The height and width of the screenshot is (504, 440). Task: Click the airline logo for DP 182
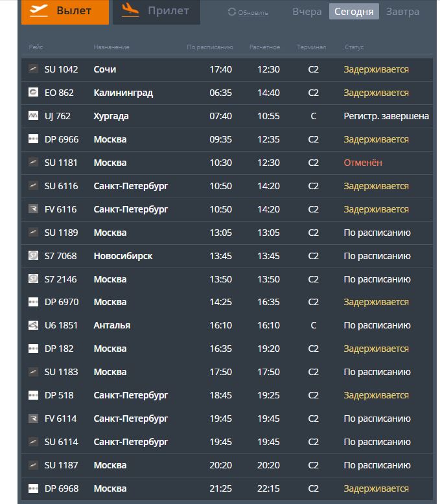(x=33, y=349)
